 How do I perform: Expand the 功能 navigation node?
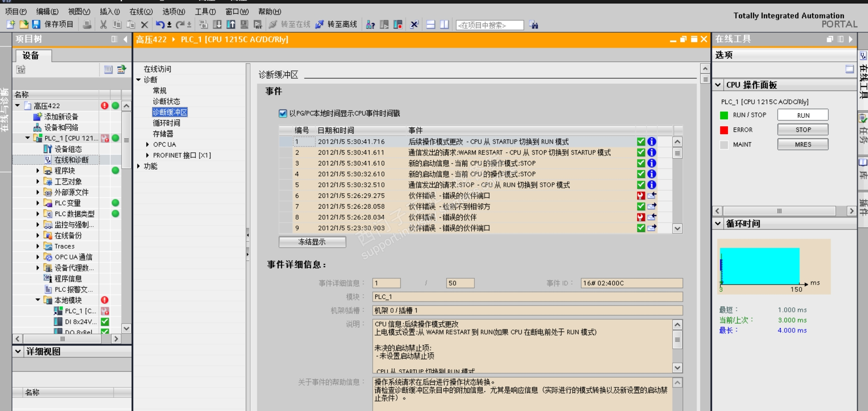point(139,166)
